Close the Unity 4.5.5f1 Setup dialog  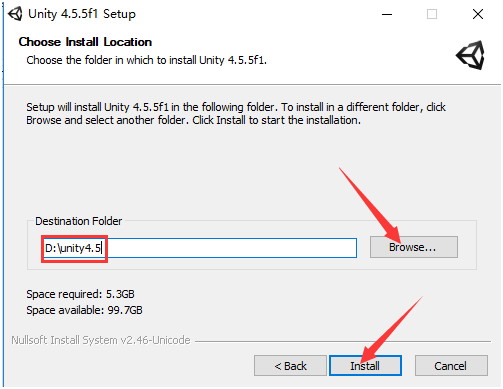tap(478, 14)
